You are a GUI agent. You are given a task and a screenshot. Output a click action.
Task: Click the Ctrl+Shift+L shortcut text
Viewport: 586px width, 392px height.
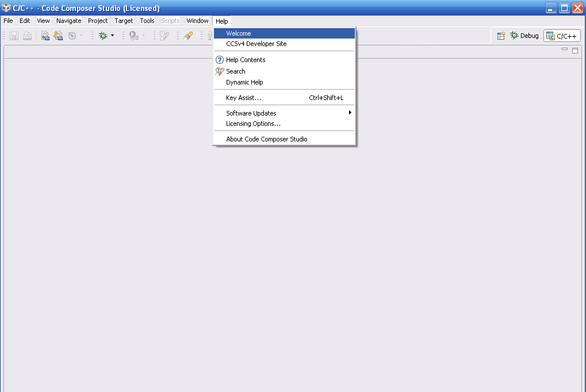coord(326,98)
